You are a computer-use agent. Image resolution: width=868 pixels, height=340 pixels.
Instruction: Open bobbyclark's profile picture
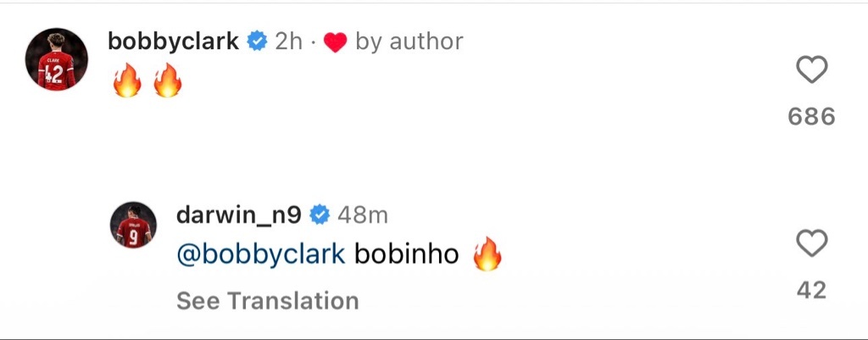point(57,59)
